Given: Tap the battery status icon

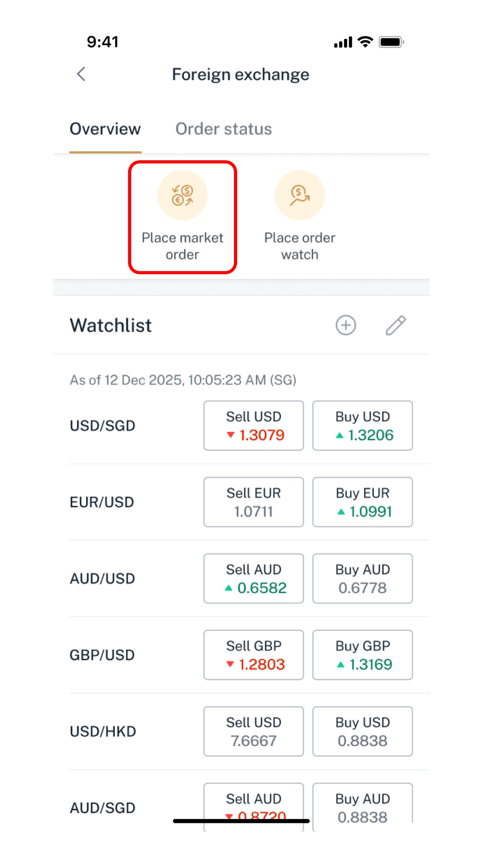Looking at the screenshot, I should click(391, 42).
